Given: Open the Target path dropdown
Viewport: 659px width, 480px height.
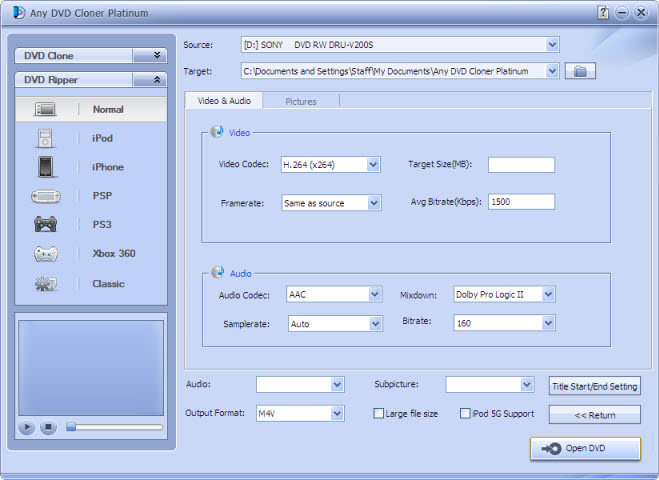Looking at the screenshot, I should tap(552, 71).
